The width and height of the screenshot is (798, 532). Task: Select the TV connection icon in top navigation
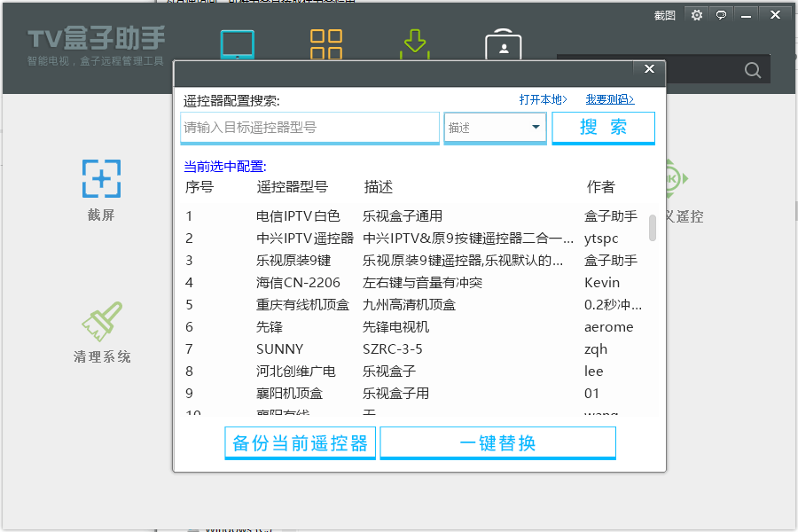[237, 43]
